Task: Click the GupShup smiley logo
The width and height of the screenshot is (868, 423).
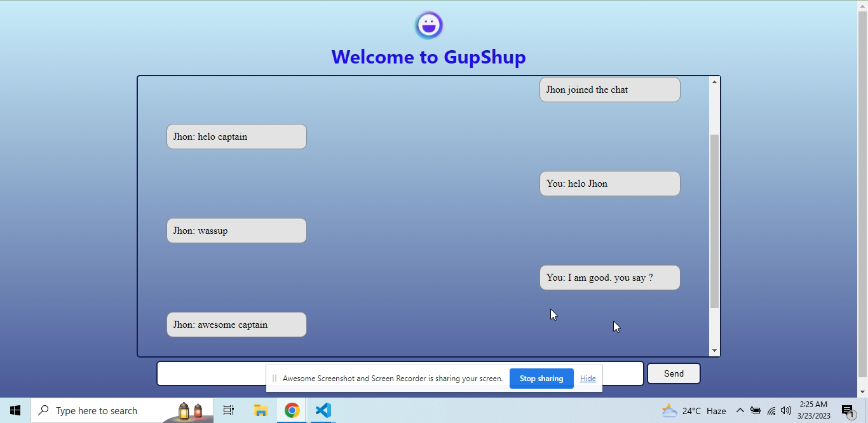Action: pyautogui.click(x=429, y=25)
